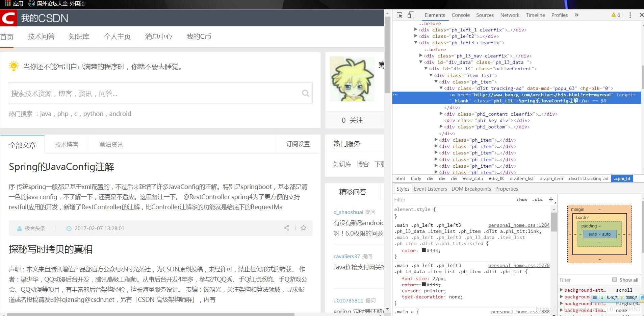Add new style rule plus icon
The width and height of the screenshot is (644, 316).
coord(551,199)
